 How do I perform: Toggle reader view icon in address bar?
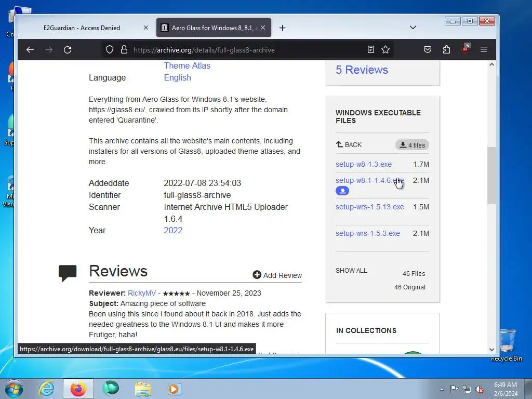pyautogui.click(x=371, y=49)
